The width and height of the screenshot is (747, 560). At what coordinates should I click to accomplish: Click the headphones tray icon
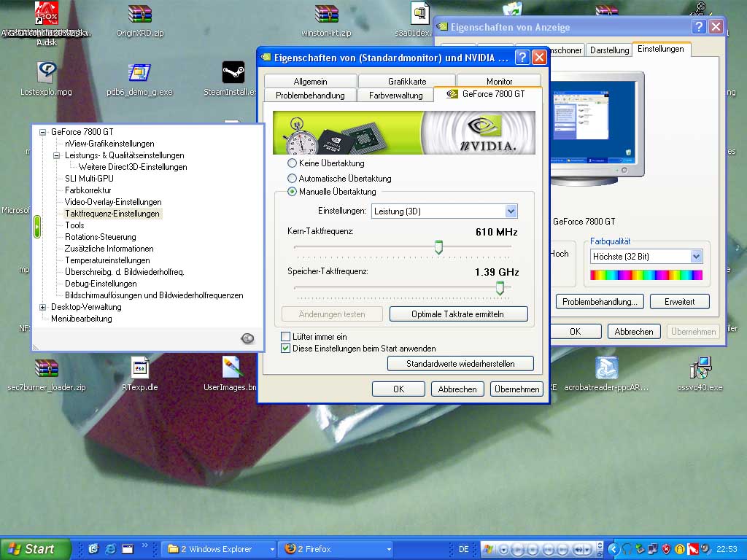[x=627, y=549]
